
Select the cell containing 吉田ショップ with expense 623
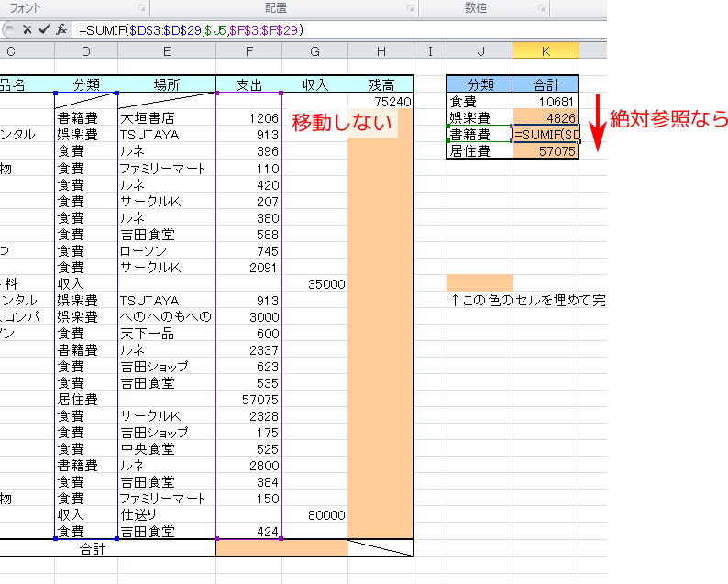click(167, 367)
